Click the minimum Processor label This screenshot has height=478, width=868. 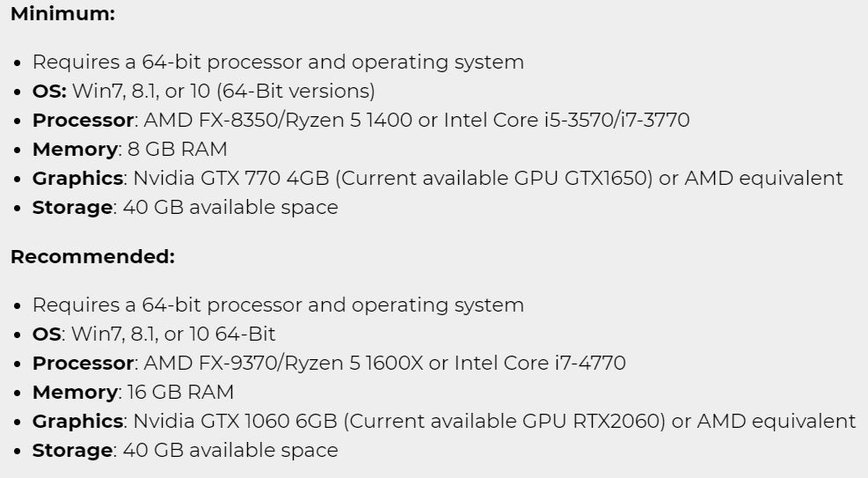coord(83,121)
